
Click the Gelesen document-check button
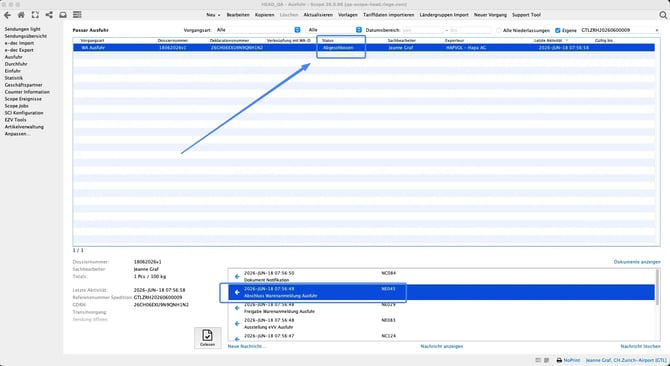point(208,338)
